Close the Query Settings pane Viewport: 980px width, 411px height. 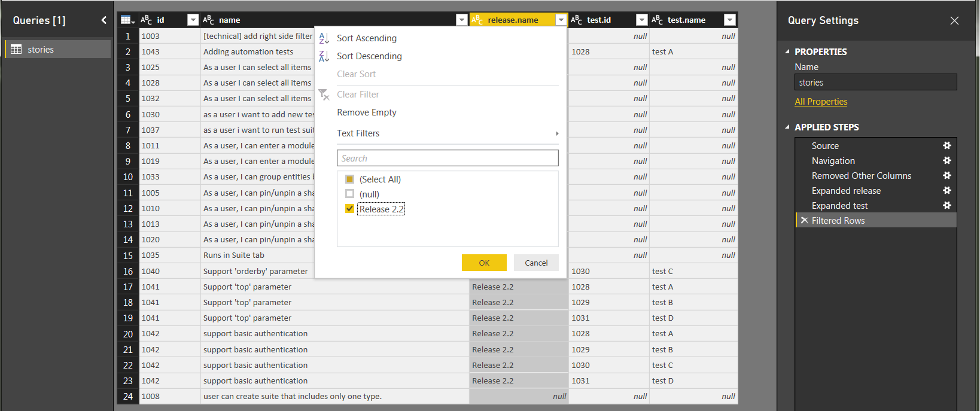(954, 20)
